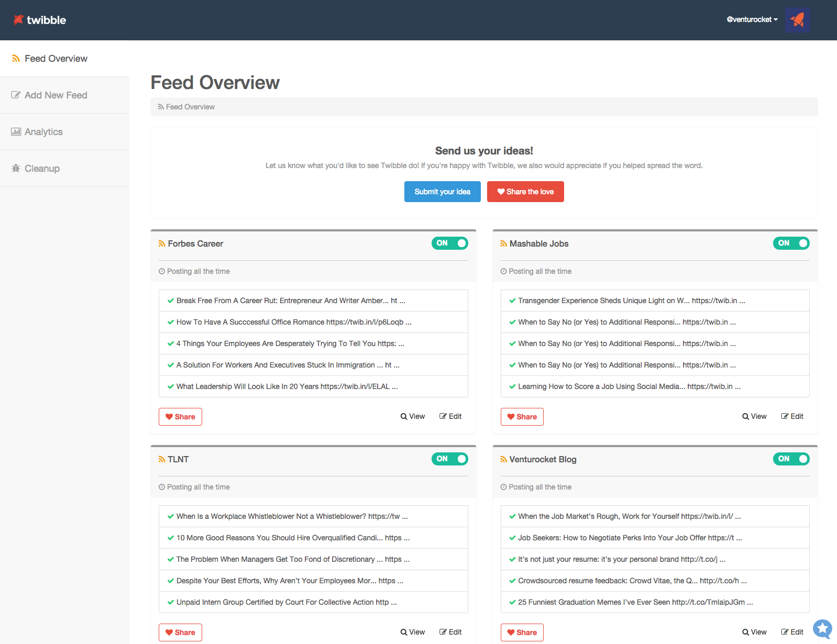This screenshot has width=837, height=644.
Task: Select 'When the Job Market's Rough' post
Action: 655,516
